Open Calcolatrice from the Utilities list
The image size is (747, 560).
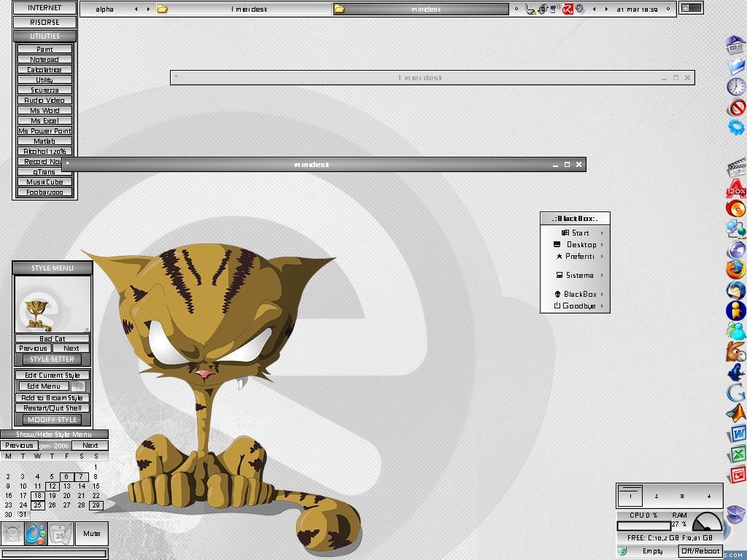pyautogui.click(x=44, y=69)
